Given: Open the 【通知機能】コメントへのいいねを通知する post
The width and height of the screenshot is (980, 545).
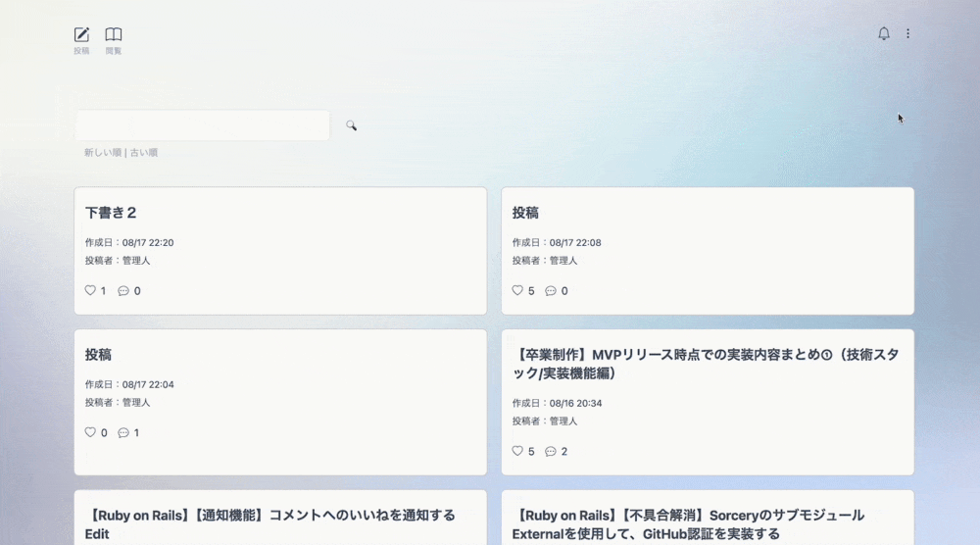Looking at the screenshot, I should 270,524.
